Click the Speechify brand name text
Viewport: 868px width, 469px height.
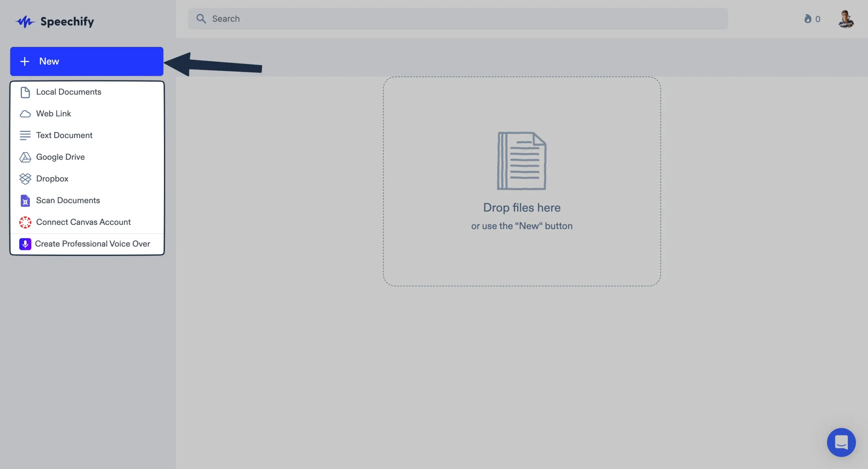pos(67,22)
